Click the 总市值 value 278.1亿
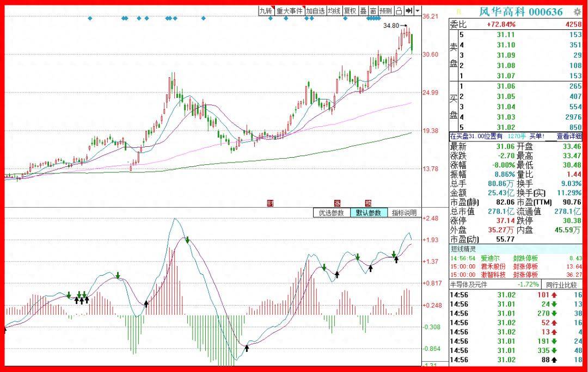 click(x=501, y=211)
